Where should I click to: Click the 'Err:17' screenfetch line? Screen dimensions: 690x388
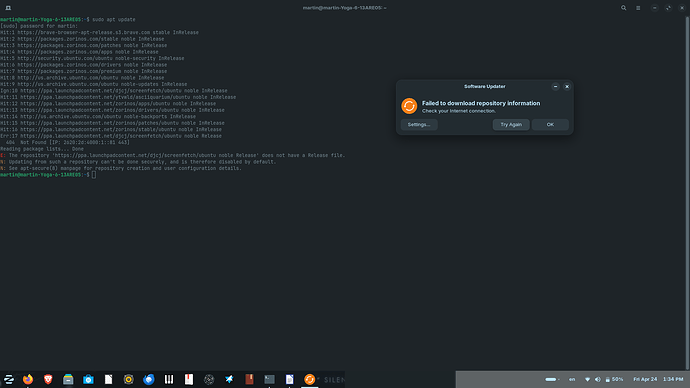[x=111, y=136]
